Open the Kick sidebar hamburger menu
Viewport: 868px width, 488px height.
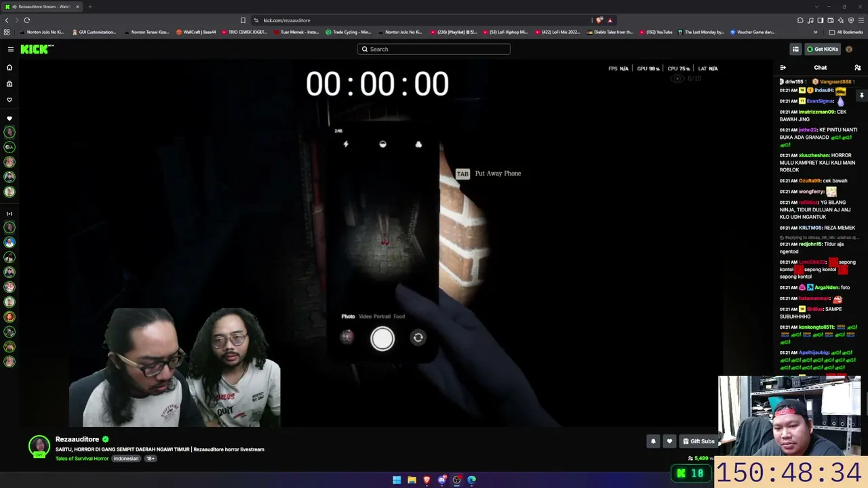[x=11, y=49]
